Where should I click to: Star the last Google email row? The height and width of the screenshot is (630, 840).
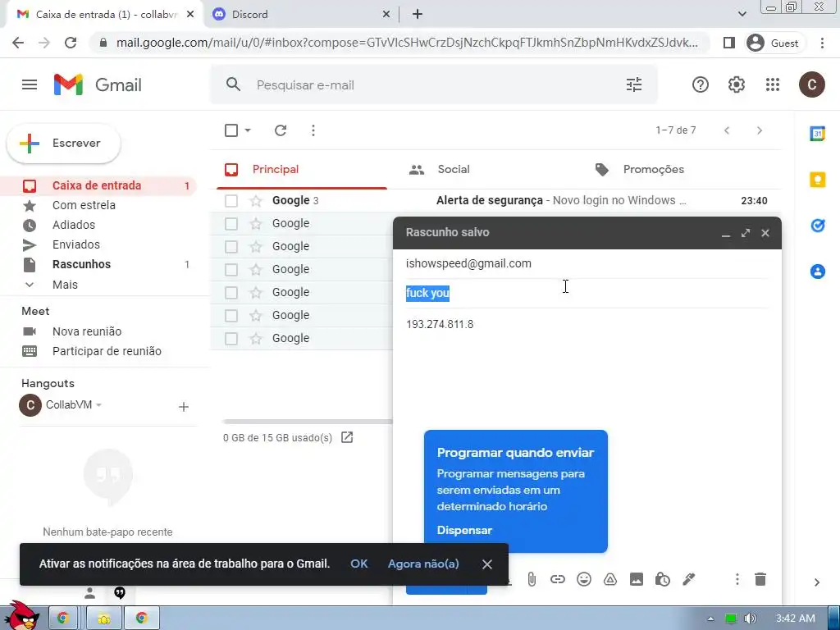pyautogui.click(x=256, y=339)
